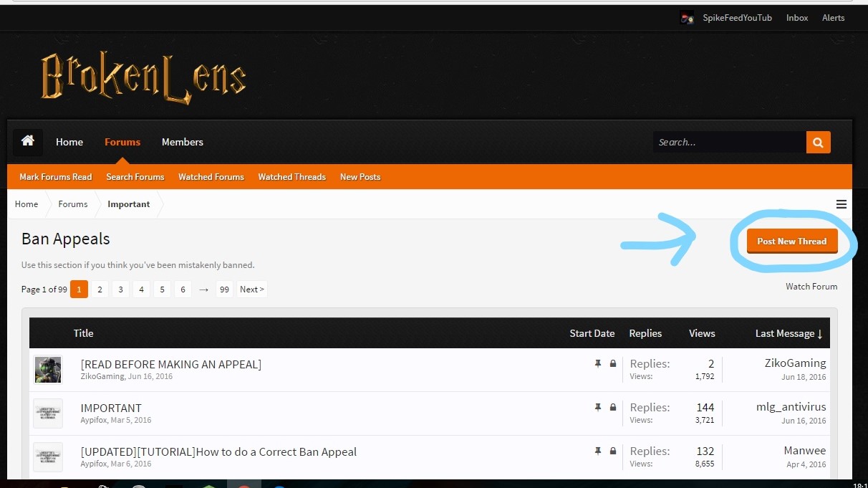This screenshot has height=488, width=868.
Task: Go to page 2 in pagination
Action: (x=100, y=290)
